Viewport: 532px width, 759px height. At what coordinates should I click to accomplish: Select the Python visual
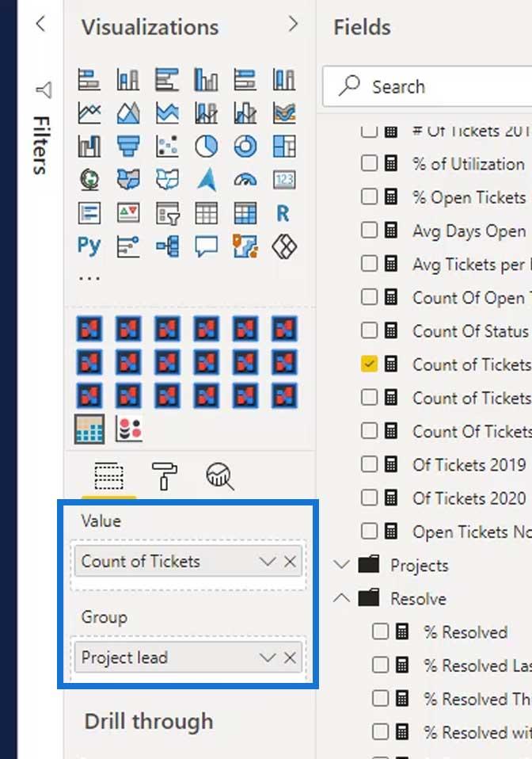click(89, 246)
